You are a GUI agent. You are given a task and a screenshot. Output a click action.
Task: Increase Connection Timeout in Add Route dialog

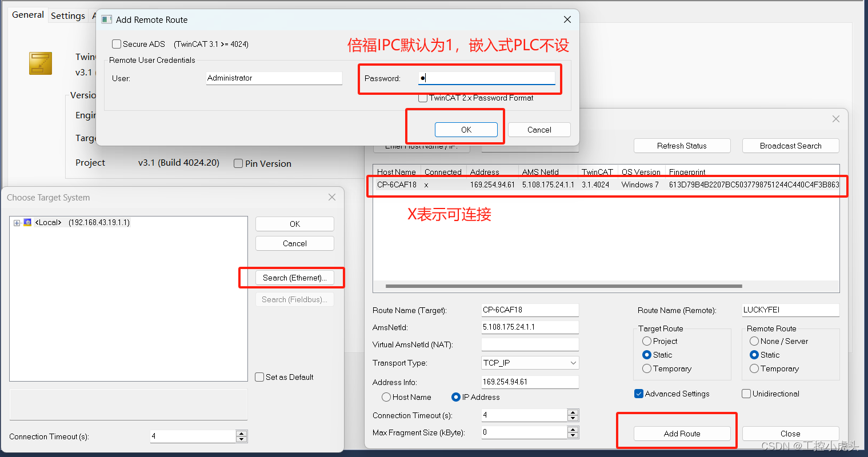[x=573, y=412]
